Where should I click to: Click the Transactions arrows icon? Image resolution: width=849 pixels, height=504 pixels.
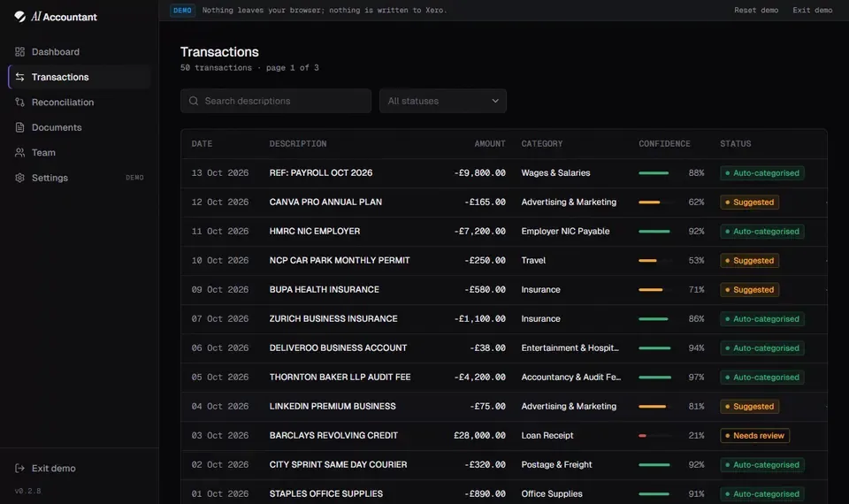(20, 77)
